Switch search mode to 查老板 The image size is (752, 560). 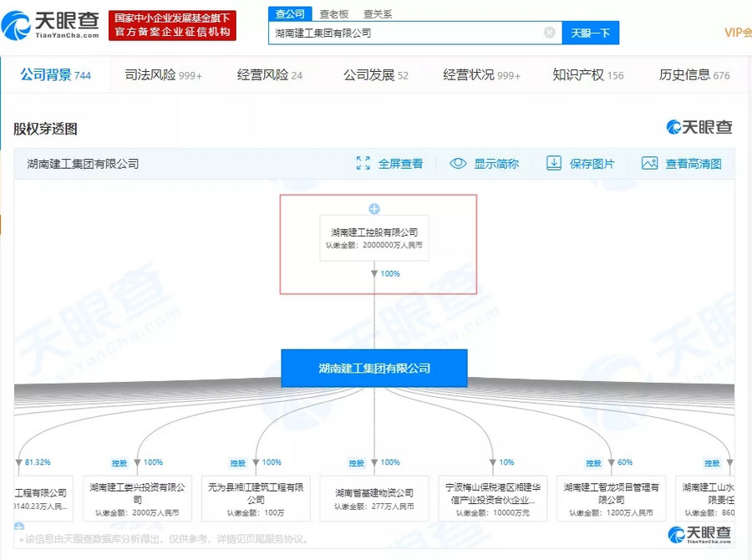(x=333, y=14)
